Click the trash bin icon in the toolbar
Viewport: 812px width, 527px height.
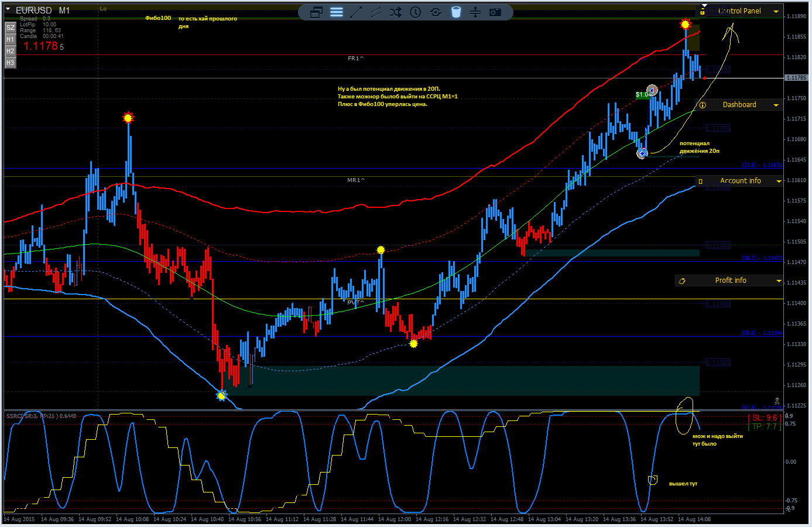tap(456, 12)
